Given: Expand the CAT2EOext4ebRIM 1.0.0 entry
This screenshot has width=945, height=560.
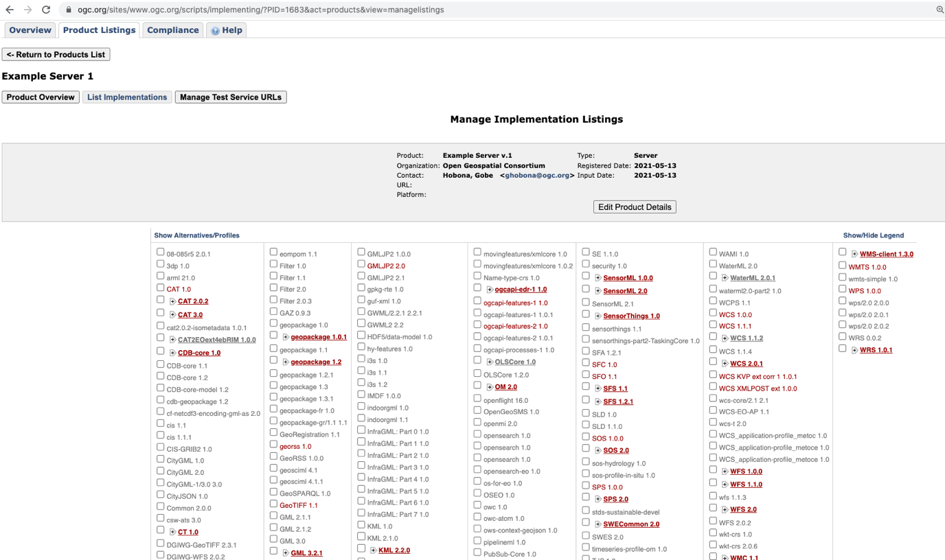Looking at the screenshot, I should coord(173,340).
